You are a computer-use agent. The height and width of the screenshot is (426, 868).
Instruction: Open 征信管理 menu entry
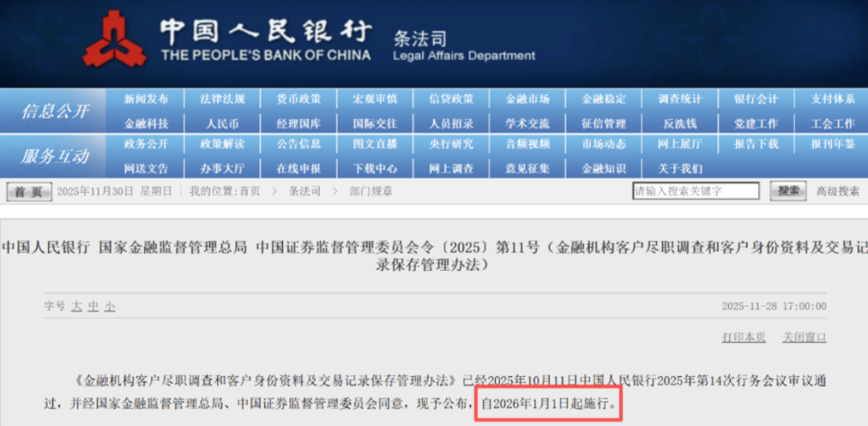point(604,124)
